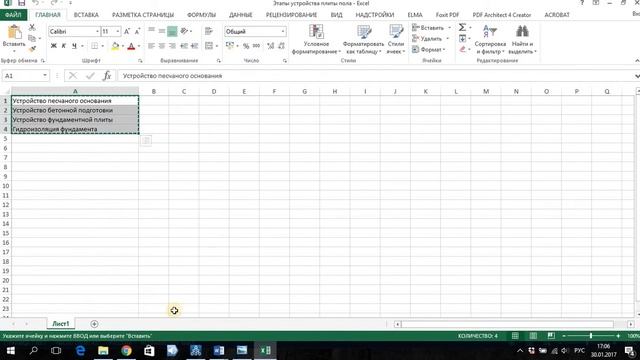Confirm entry with the checkmark icon

pyautogui.click(x=90, y=76)
